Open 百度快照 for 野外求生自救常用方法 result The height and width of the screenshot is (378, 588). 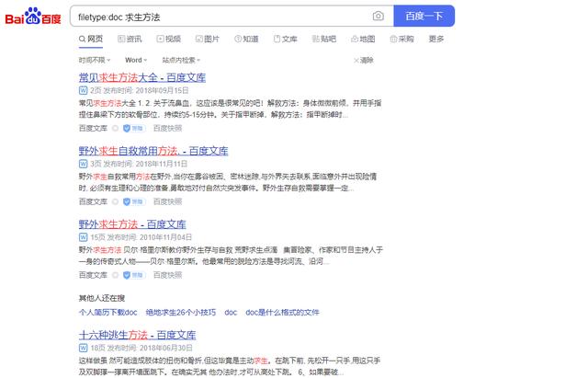coord(167,201)
